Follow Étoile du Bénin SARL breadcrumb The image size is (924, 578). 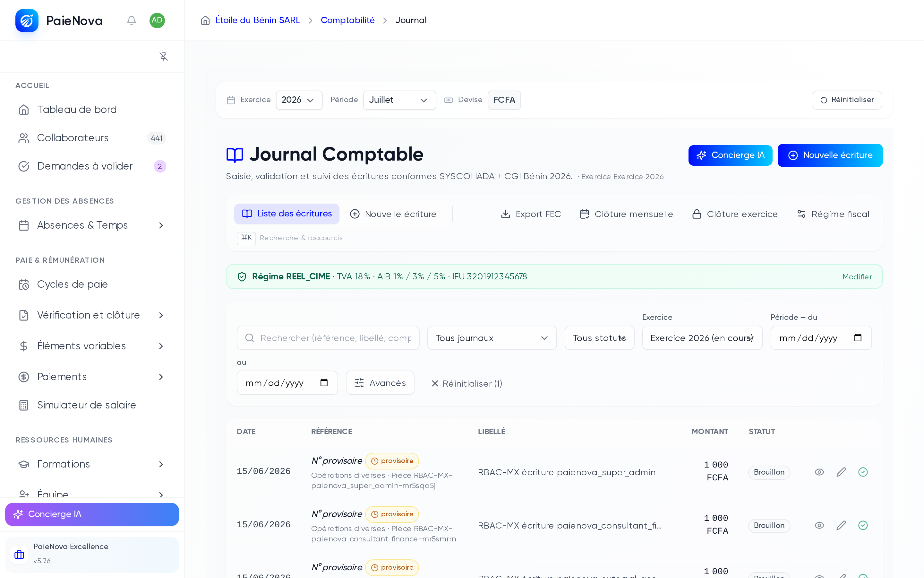click(258, 20)
